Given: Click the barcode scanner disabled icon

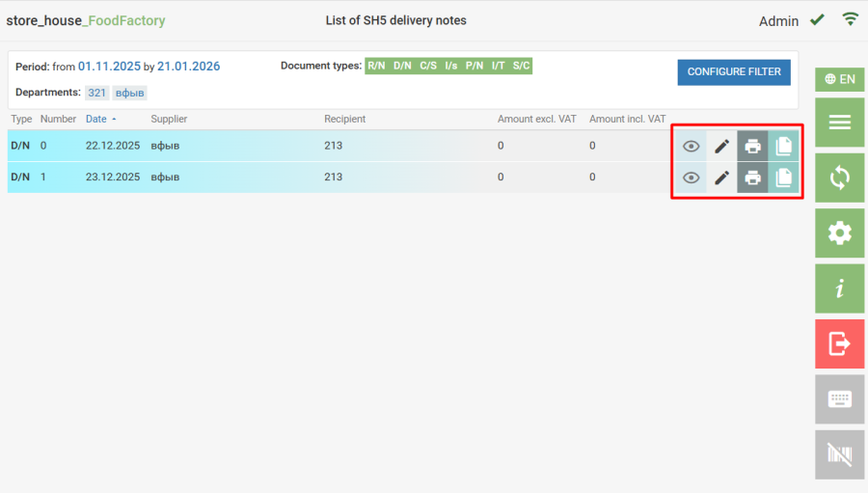Looking at the screenshot, I should point(839,453).
